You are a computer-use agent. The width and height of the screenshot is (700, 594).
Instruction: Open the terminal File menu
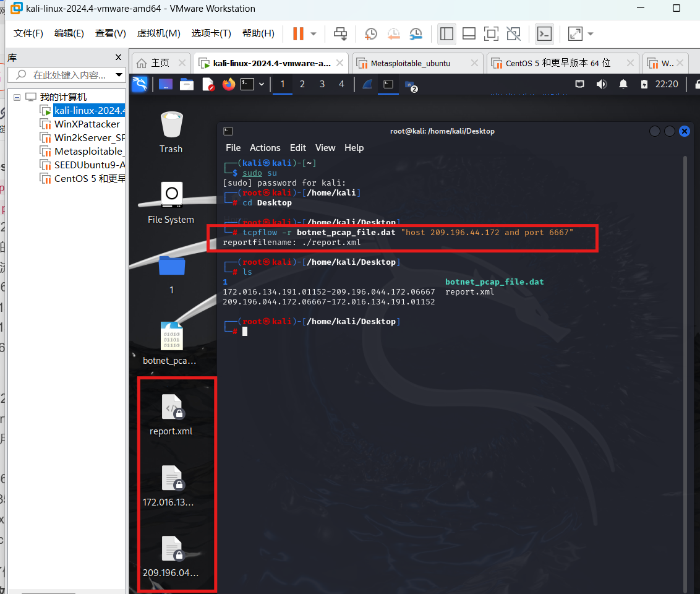[x=233, y=148]
